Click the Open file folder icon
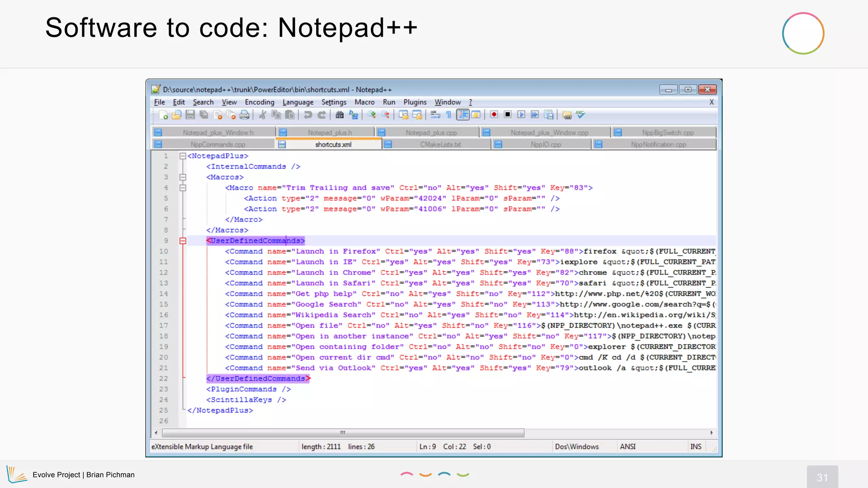This screenshot has width=868, height=488. click(177, 115)
